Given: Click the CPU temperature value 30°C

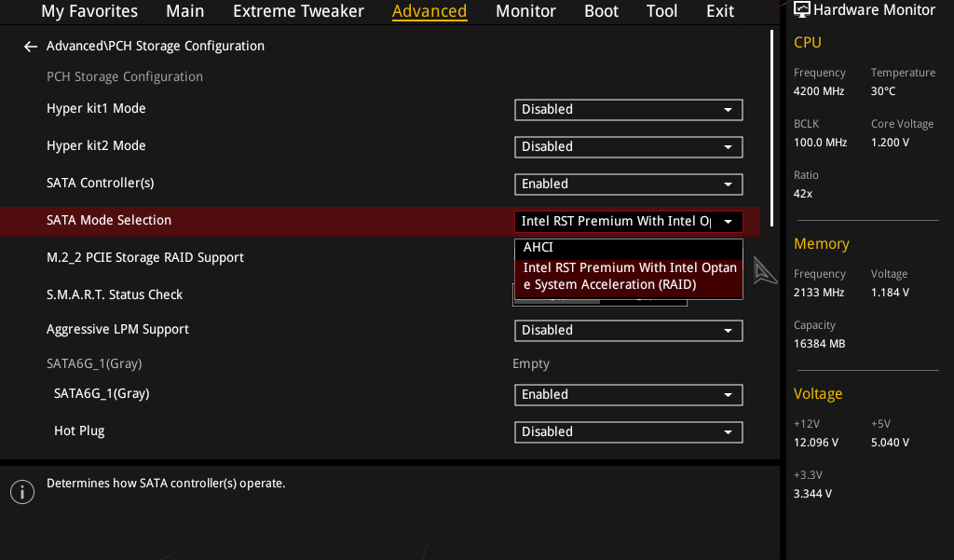Looking at the screenshot, I should click(883, 91).
